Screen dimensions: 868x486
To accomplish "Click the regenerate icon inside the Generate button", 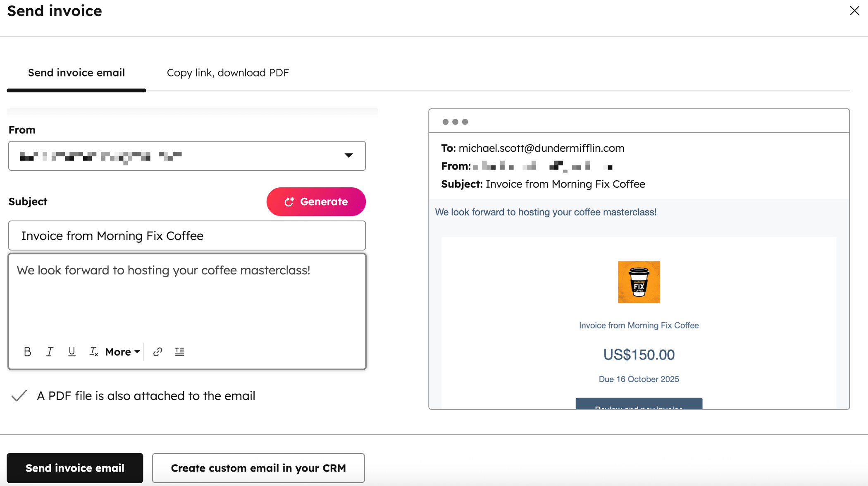I will tap(290, 201).
